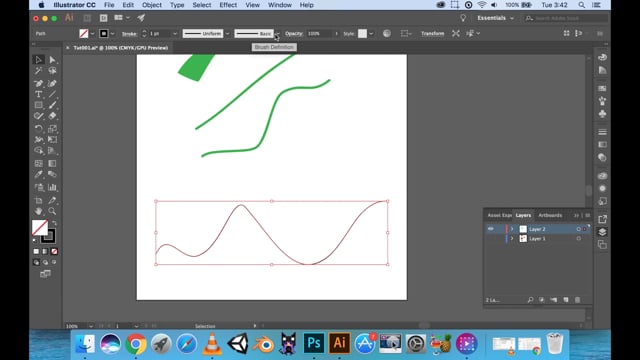Choose the Rotate tool
Viewport: 640px width, 360px height.
point(38,129)
